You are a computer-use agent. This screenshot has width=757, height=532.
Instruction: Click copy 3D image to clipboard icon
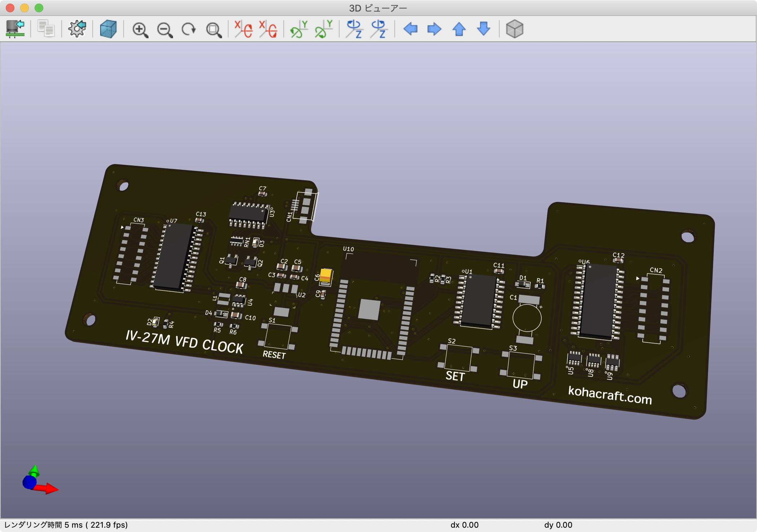coord(46,29)
